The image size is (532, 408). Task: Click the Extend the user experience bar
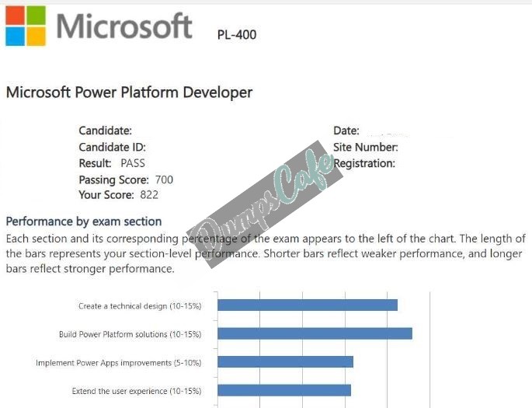pos(284,390)
